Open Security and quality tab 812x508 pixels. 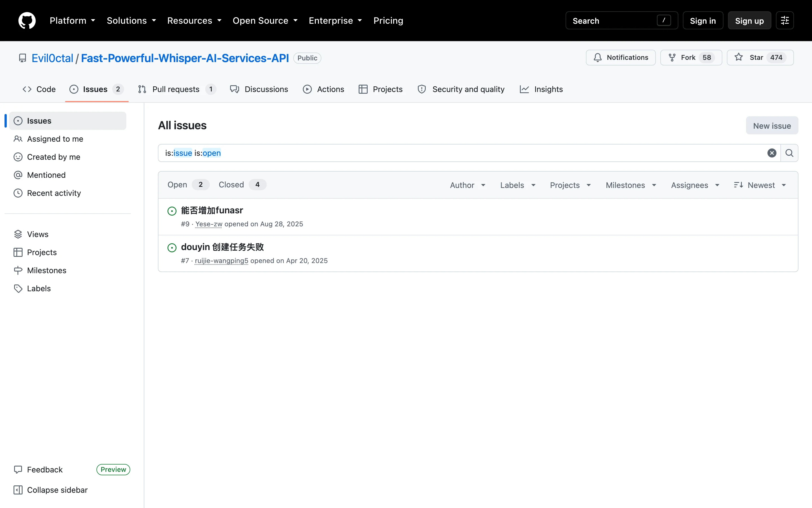[x=461, y=89]
